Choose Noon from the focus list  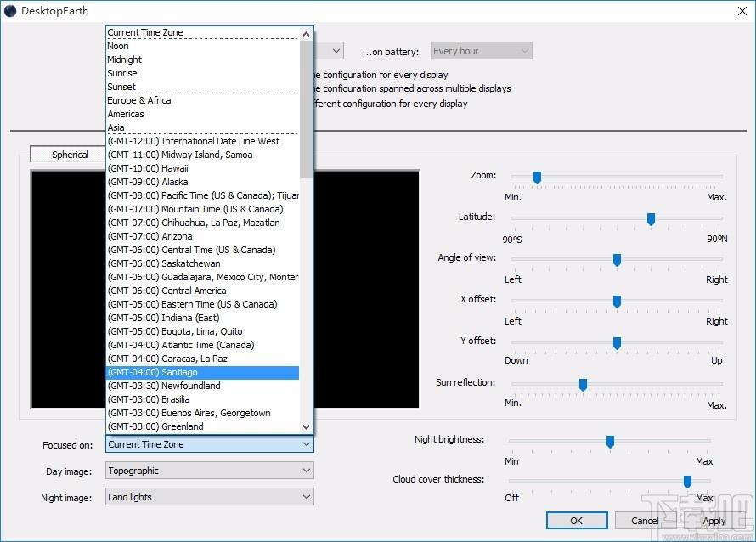(x=202, y=46)
